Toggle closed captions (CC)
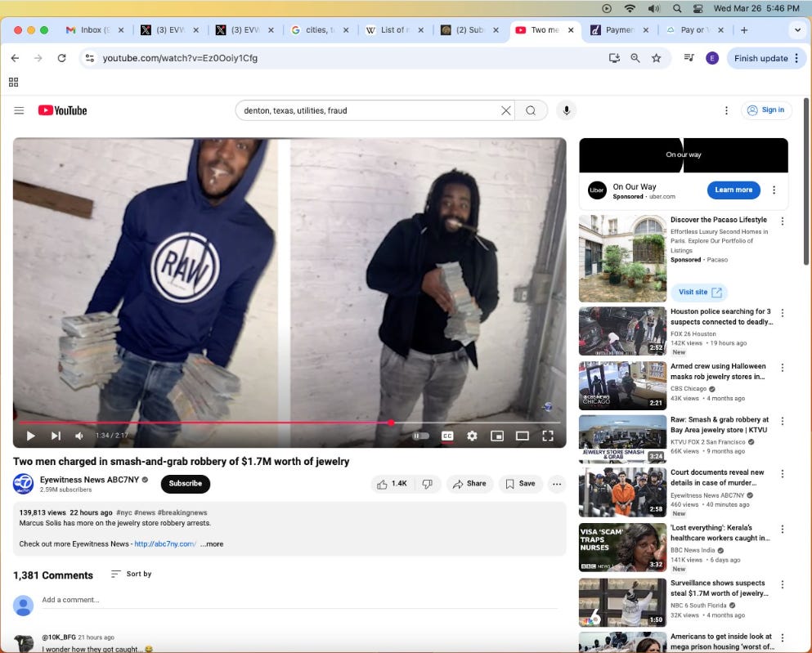812x653 pixels. click(x=447, y=436)
